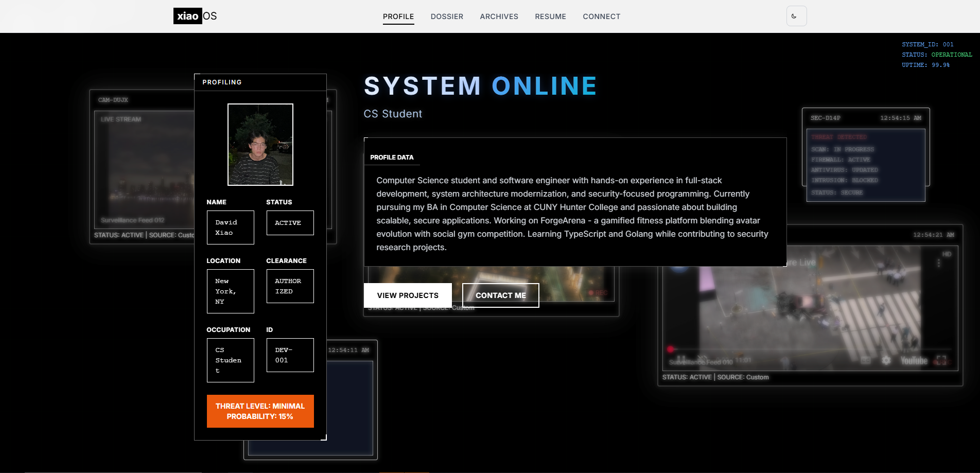This screenshot has width=980, height=473.
Task: Open three-dot menu in Feed 010 video
Action: (x=939, y=263)
